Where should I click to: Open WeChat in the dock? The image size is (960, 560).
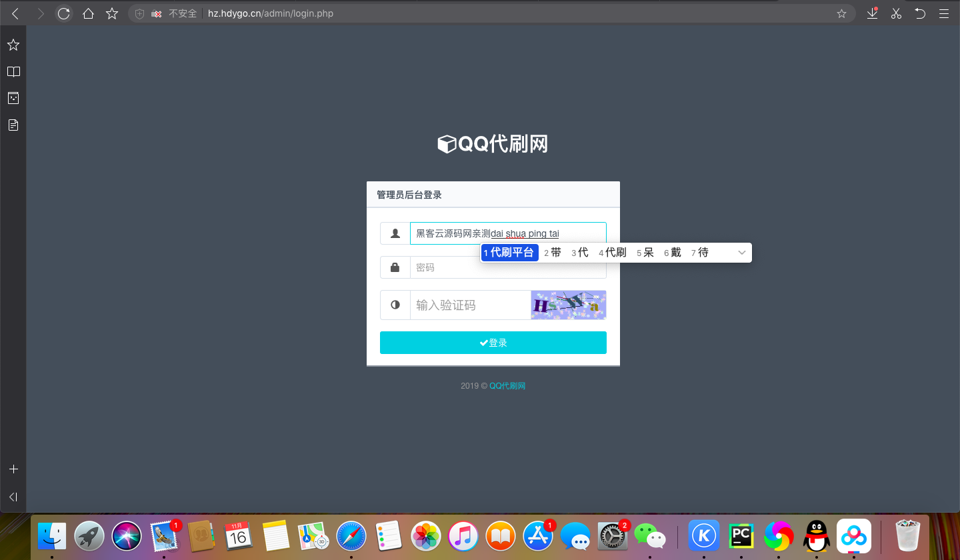650,535
